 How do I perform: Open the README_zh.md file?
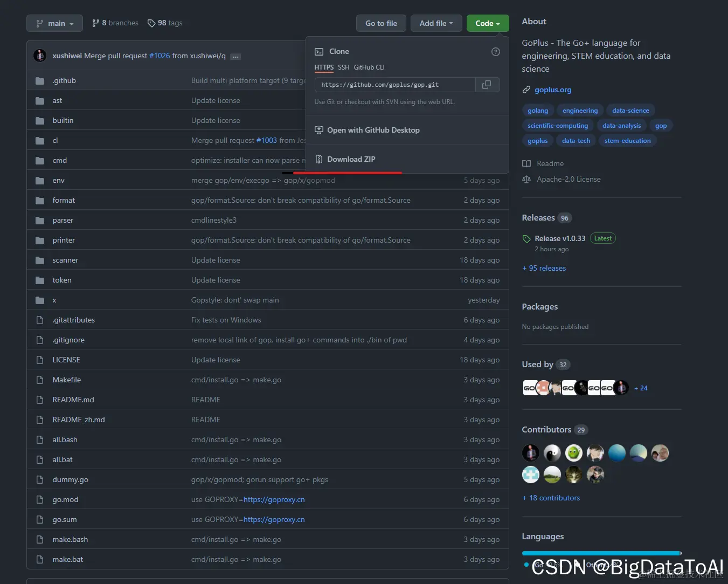click(x=79, y=420)
